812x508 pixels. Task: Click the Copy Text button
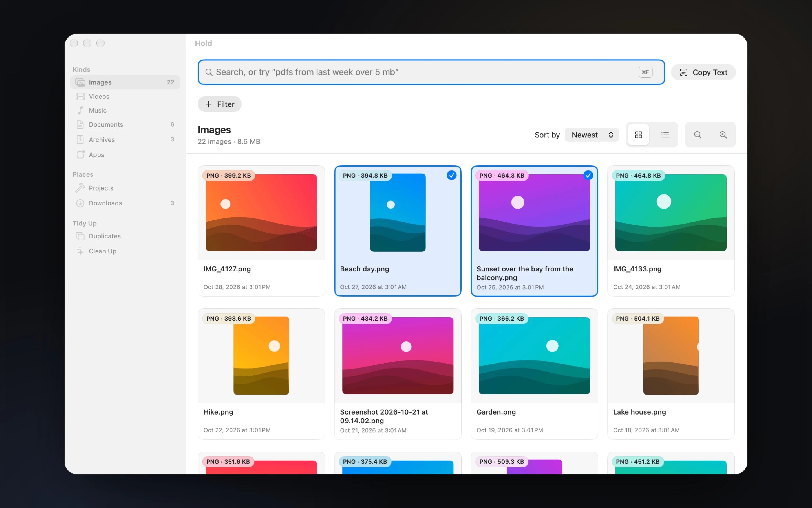pyautogui.click(x=703, y=72)
